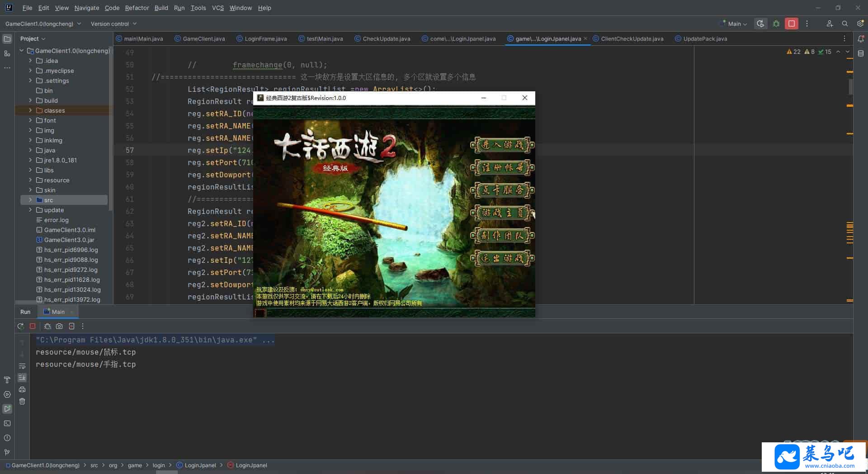Click the editor vertical scrollbar thumb
Viewport: 868px width, 474px height.
point(850,86)
